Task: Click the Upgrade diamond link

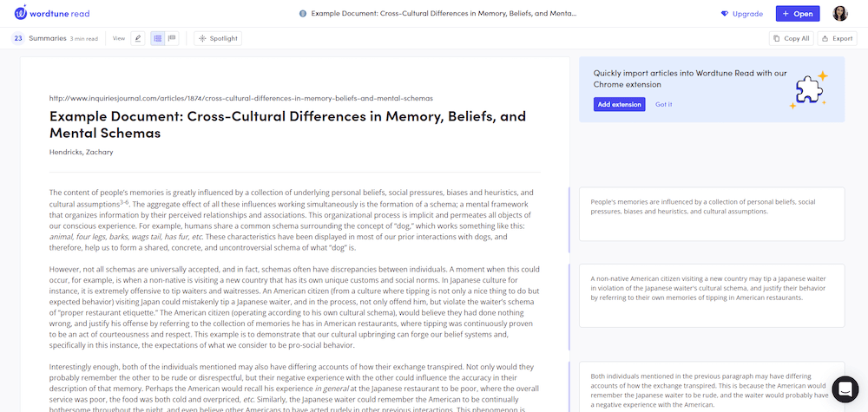Action: pos(741,14)
